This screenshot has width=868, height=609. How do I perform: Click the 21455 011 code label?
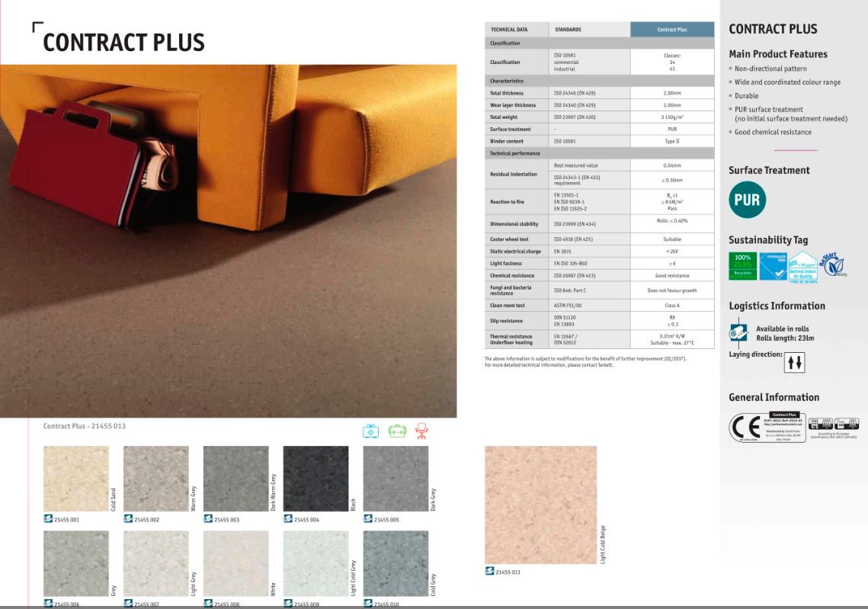(x=508, y=572)
